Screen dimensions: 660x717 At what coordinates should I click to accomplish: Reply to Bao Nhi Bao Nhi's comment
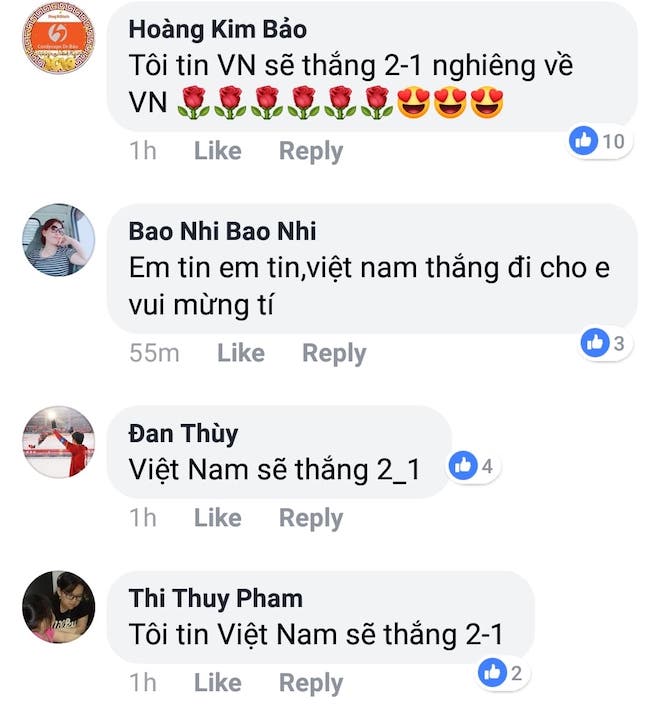click(x=334, y=354)
